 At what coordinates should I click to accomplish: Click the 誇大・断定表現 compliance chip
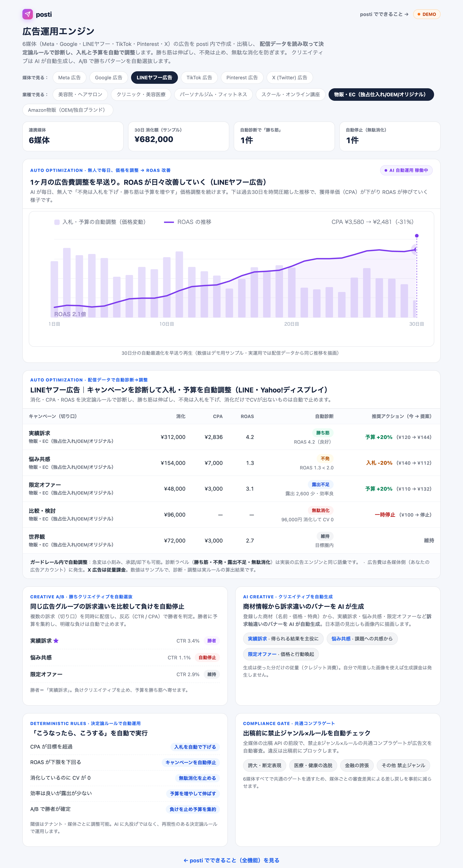265,765
